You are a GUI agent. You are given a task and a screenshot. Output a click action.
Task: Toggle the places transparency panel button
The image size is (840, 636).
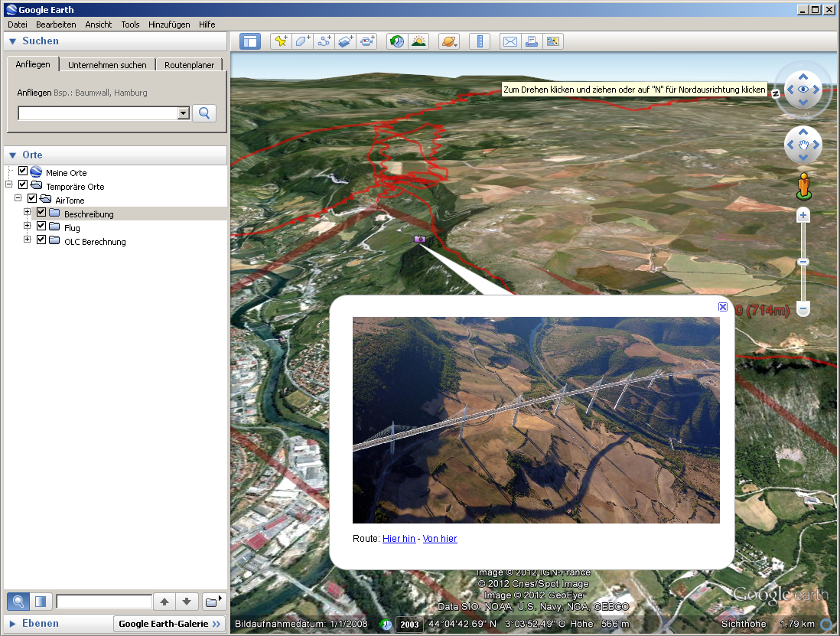[41, 602]
